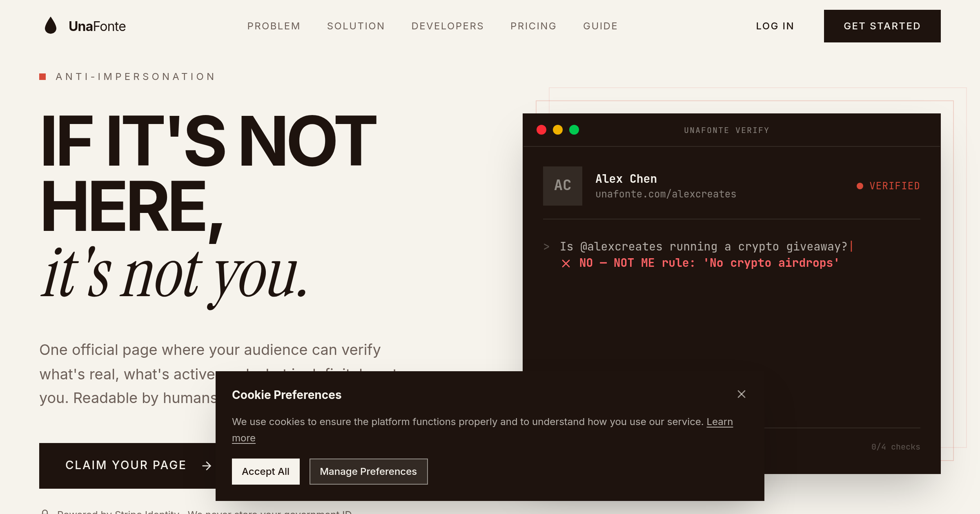Click the Get Started button
980x514 pixels.
coord(882,26)
